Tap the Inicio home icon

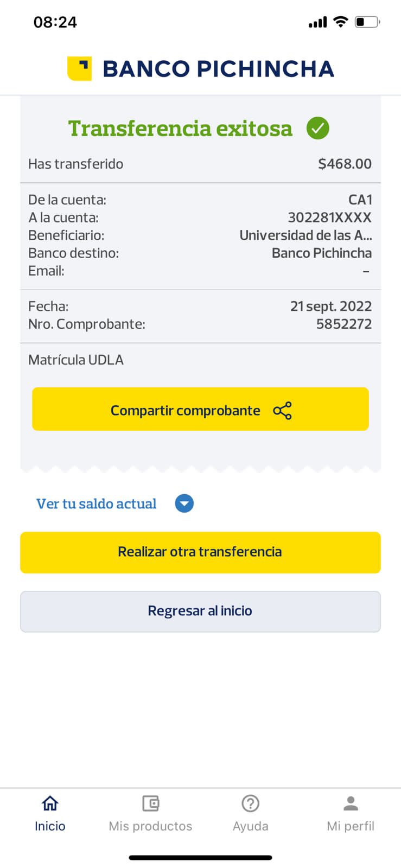point(50,803)
